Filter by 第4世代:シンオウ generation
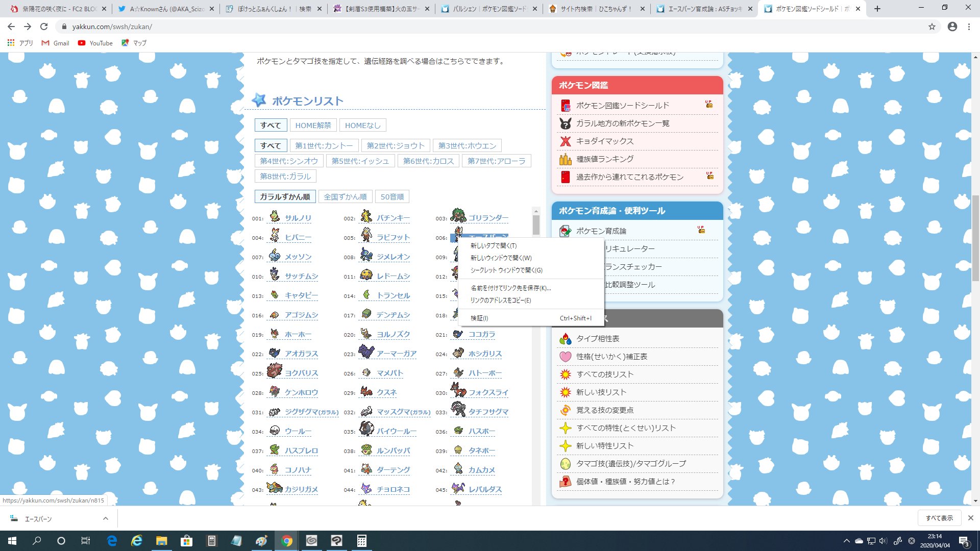980x551 pixels. pyautogui.click(x=289, y=161)
